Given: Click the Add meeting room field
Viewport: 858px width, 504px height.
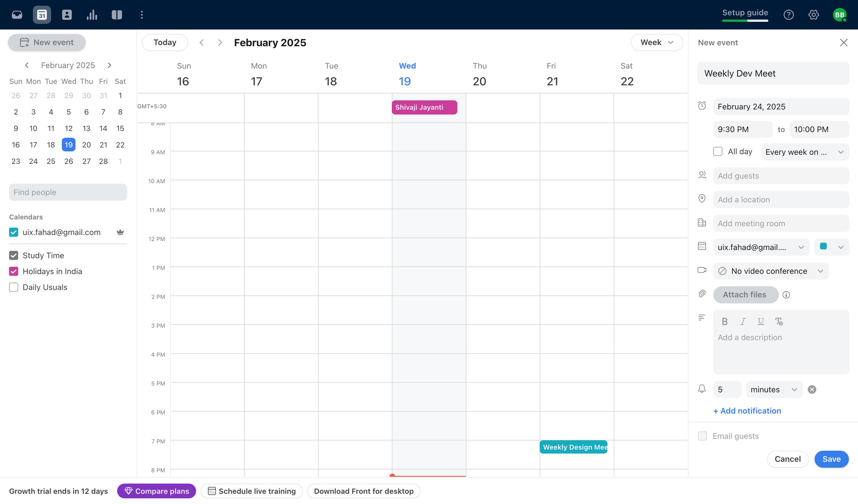Looking at the screenshot, I should click(781, 223).
